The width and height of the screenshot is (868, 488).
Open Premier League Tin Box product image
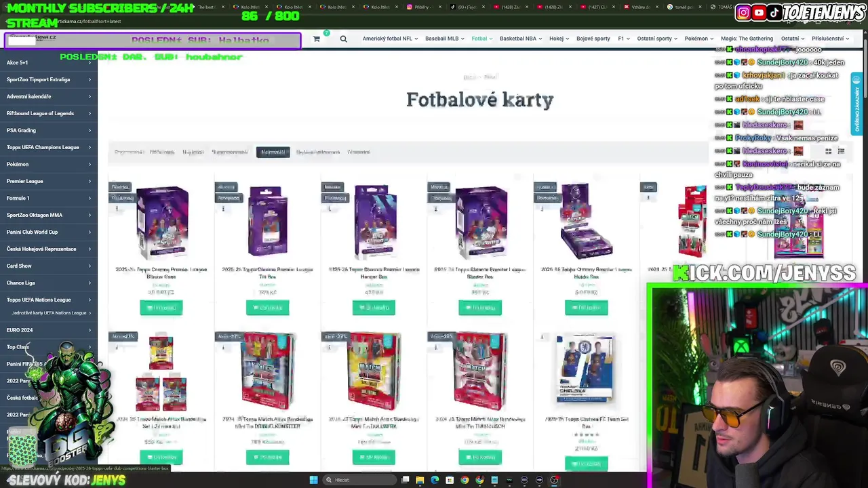coord(267,222)
